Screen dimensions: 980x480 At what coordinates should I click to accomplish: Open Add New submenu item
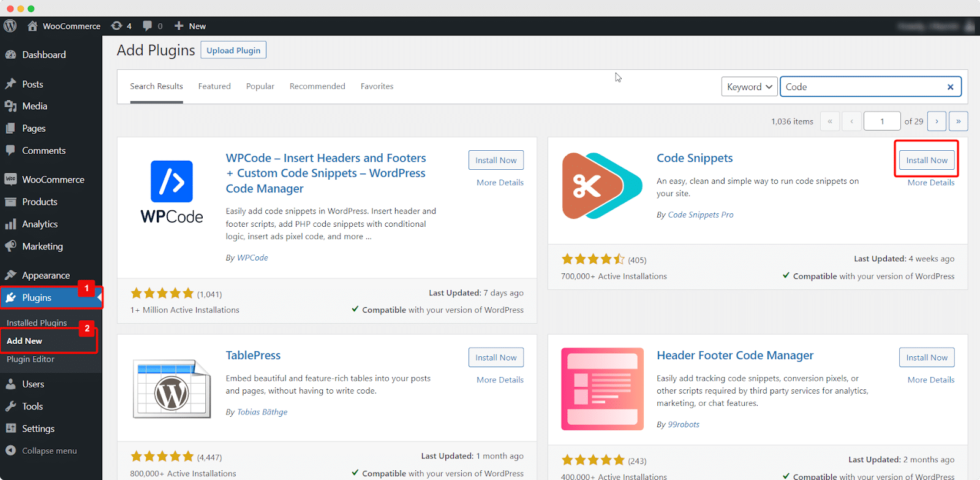click(24, 341)
